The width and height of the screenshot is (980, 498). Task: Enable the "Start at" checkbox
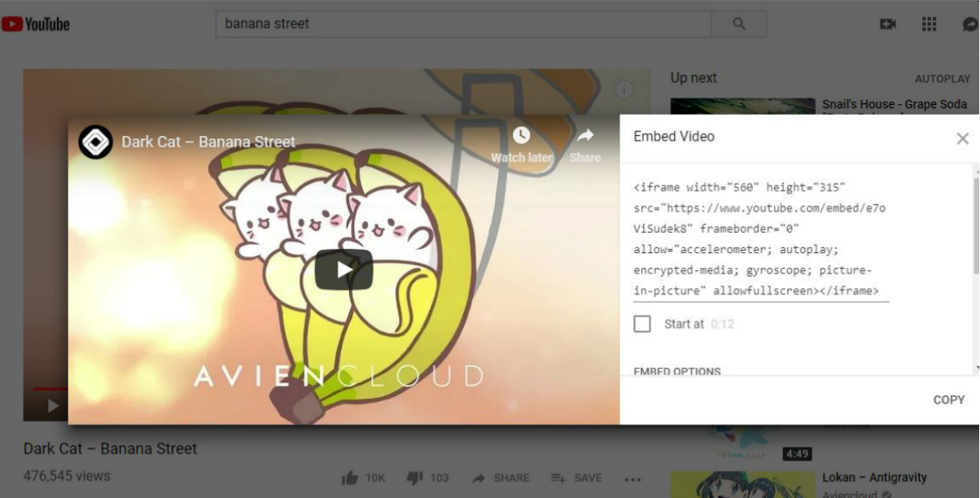coord(642,324)
